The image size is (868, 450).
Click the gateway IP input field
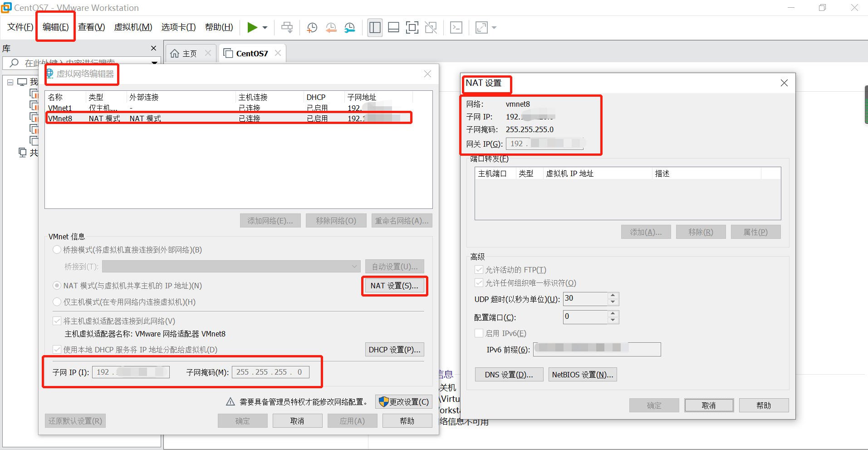click(x=544, y=143)
